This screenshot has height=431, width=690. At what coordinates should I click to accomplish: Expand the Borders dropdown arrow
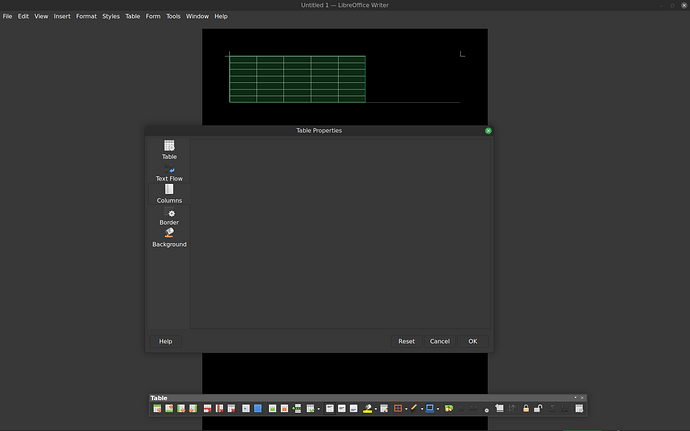[406, 409]
